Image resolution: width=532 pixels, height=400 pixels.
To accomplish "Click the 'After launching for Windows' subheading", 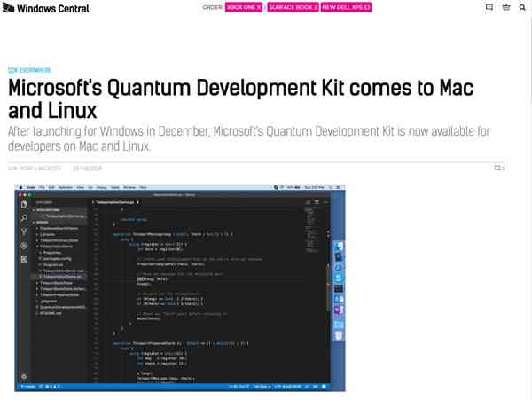I will pos(248,138).
